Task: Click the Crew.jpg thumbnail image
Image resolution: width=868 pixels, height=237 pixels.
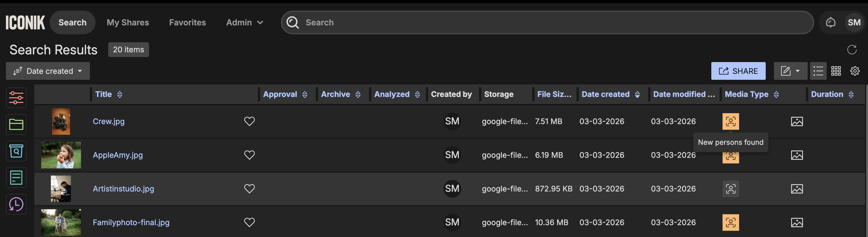Action: (61, 121)
